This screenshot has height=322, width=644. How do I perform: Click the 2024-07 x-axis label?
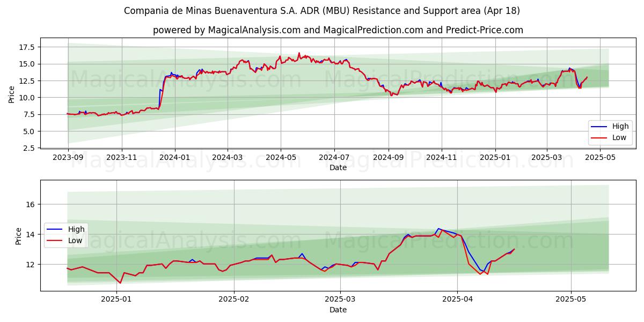(334, 158)
